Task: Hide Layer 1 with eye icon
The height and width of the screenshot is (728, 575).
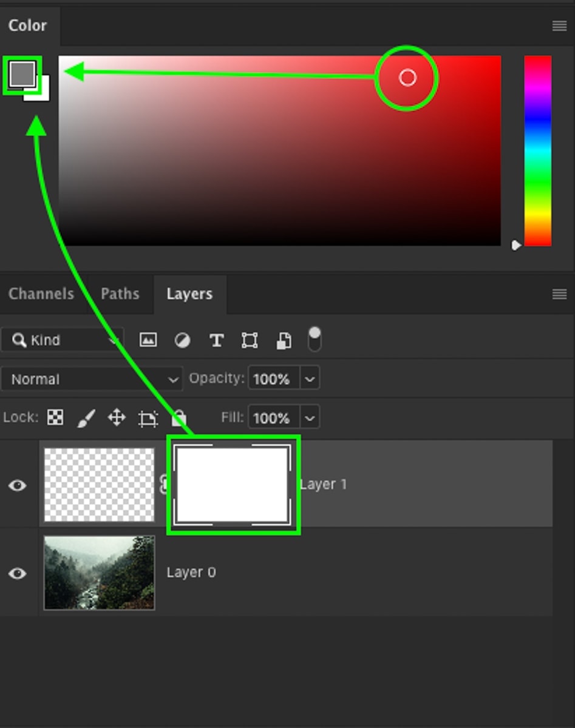Action: pos(18,485)
